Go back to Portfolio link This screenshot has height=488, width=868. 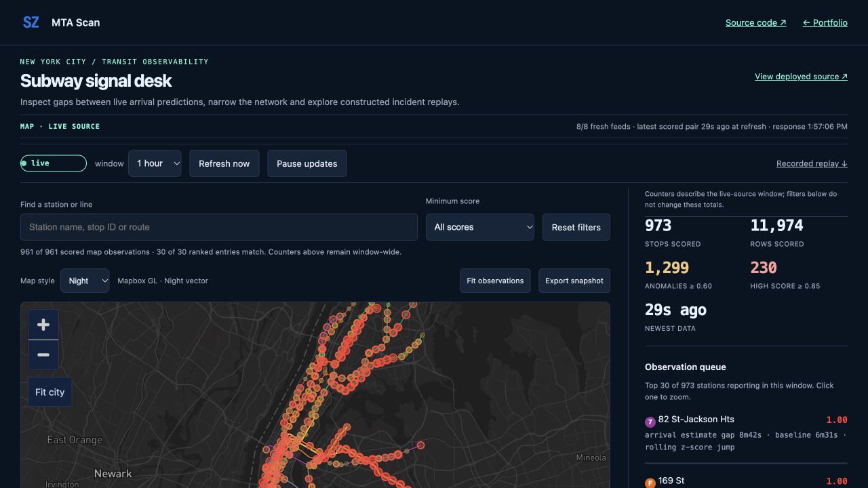[x=825, y=22]
